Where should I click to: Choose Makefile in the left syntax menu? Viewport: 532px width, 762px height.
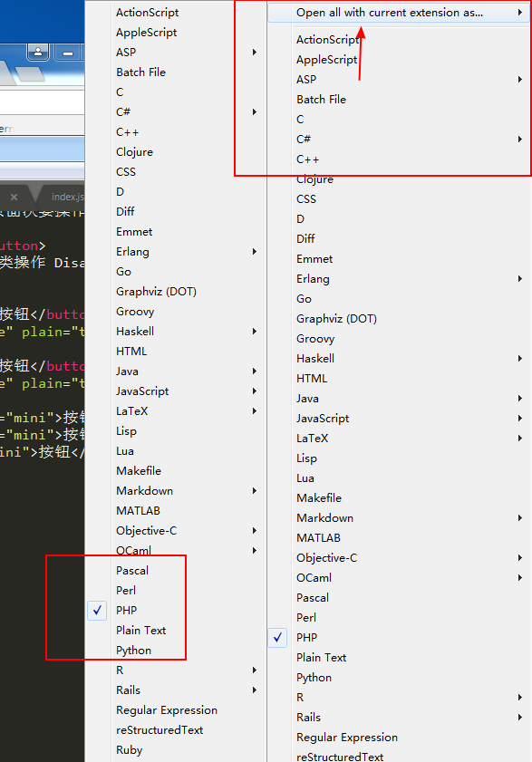pos(139,470)
